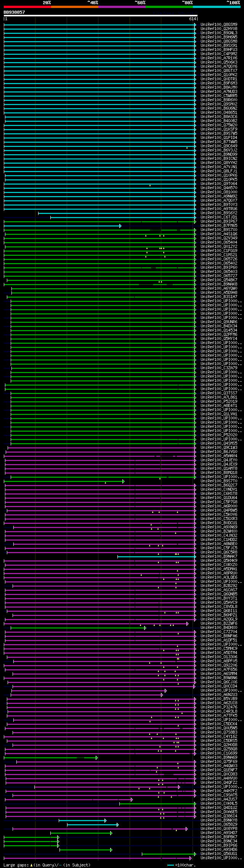244x868 pixels.
Task: Click UniRef100_O81000 hit label
Action: (219, 192)
